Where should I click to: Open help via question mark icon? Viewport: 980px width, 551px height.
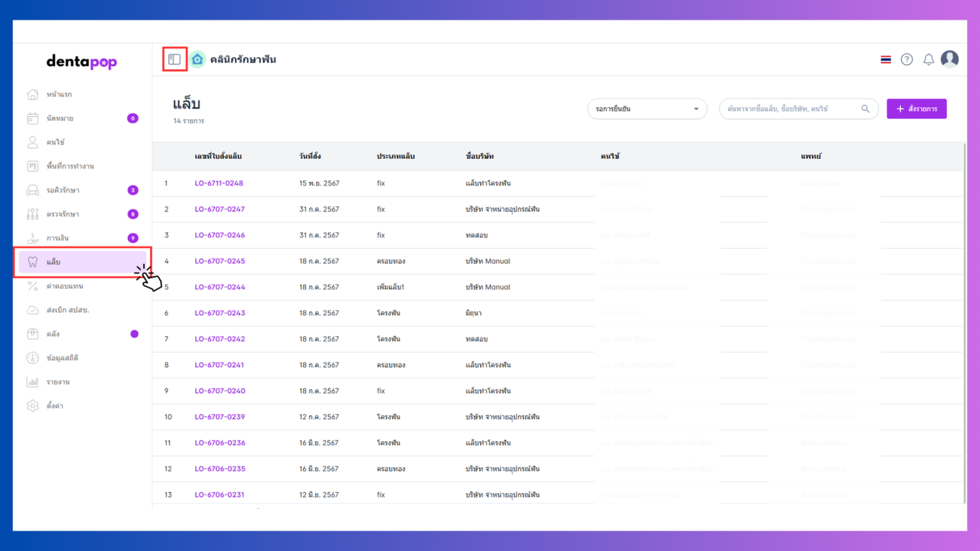pyautogui.click(x=906, y=60)
